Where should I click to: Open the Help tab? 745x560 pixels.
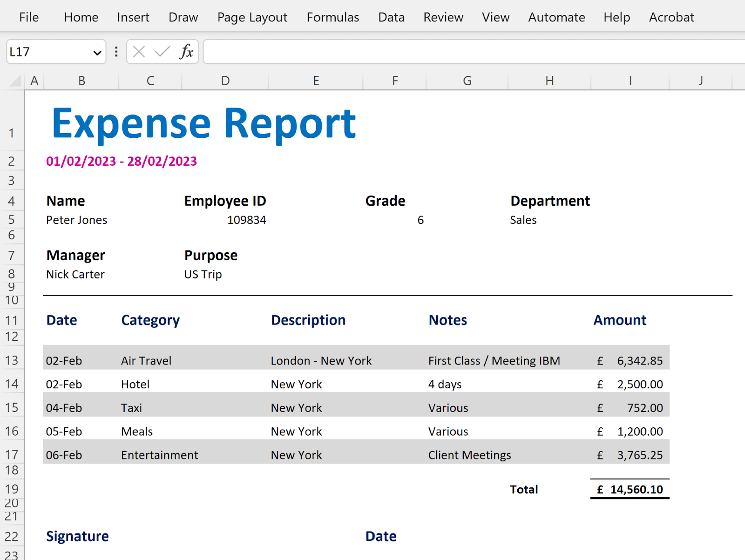click(x=616, y=17)
